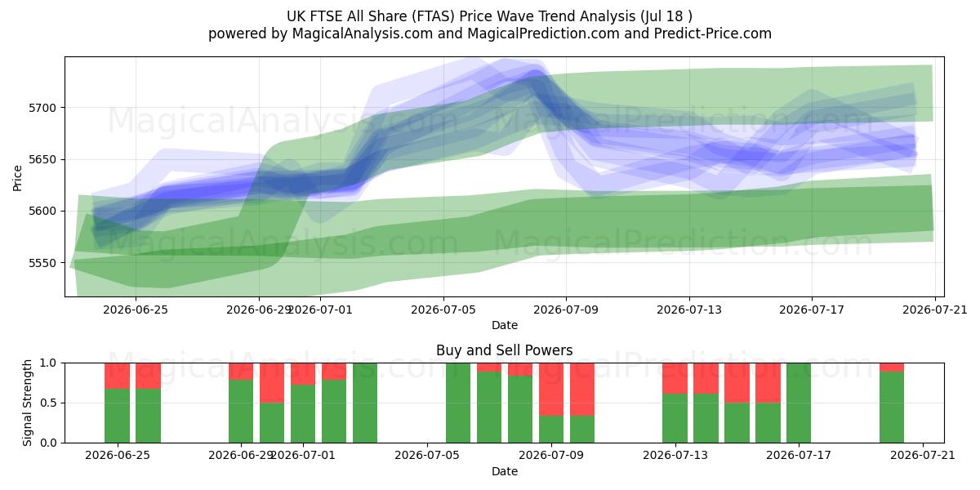Select the 2026-07-13 date tick under signal bars

coord(675,456)
